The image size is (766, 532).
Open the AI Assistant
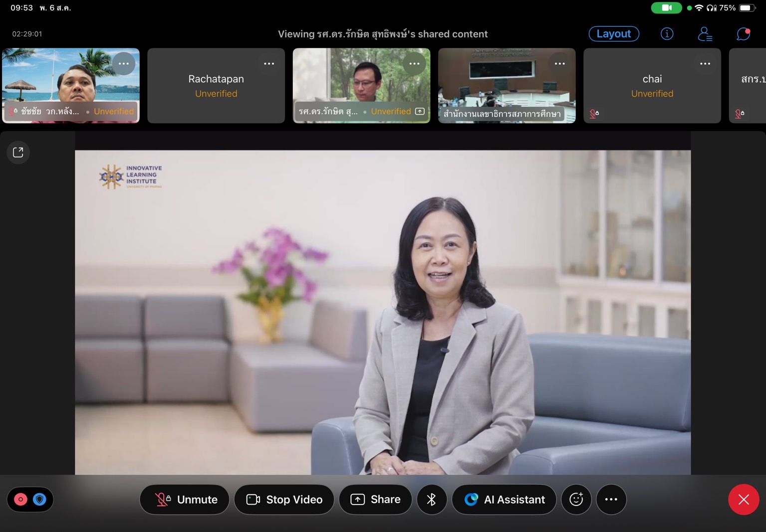click(504, 499)
